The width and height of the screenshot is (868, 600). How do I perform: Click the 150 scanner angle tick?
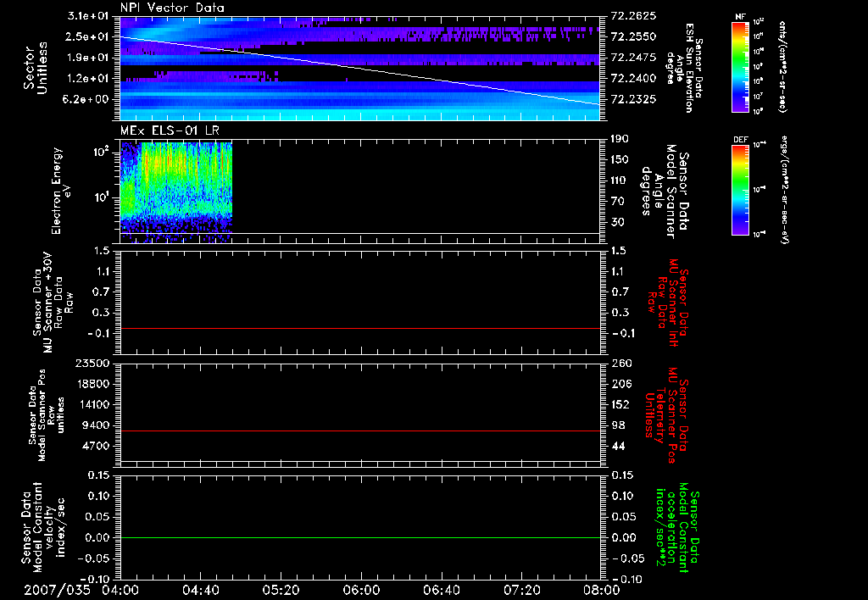(620, 159)
